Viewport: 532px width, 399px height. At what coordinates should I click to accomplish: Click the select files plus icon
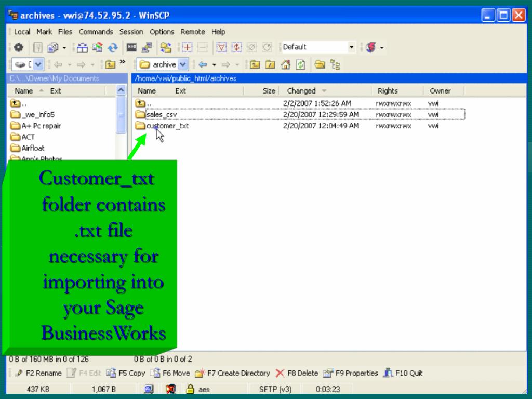(x=187, y=47)
